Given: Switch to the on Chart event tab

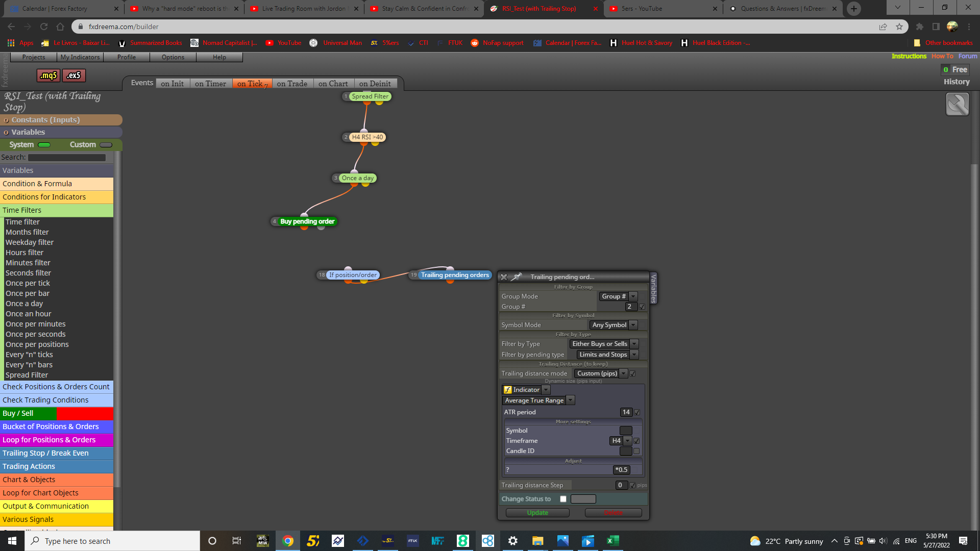Looking at the screenshot, I should 333,84.
